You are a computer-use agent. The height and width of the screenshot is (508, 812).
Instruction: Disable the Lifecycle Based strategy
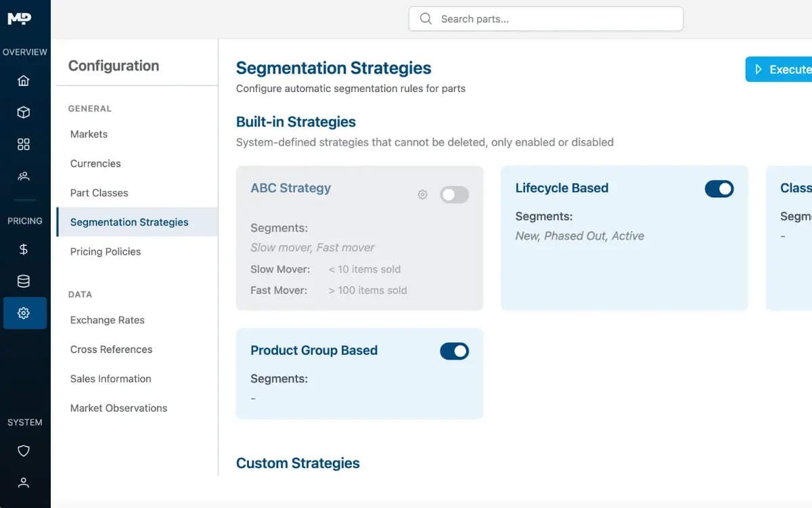pos(719,188)
